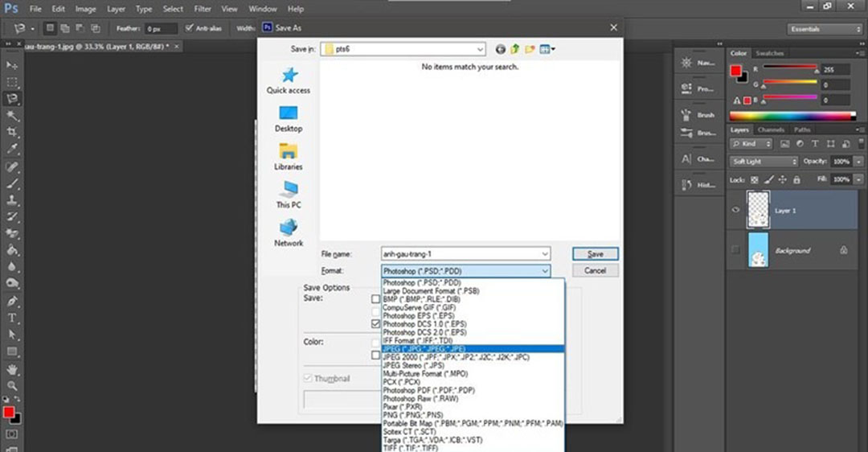The image size is (868, 452).
Task: Open the layer Opacity slider dropdown
Action: 858,161
